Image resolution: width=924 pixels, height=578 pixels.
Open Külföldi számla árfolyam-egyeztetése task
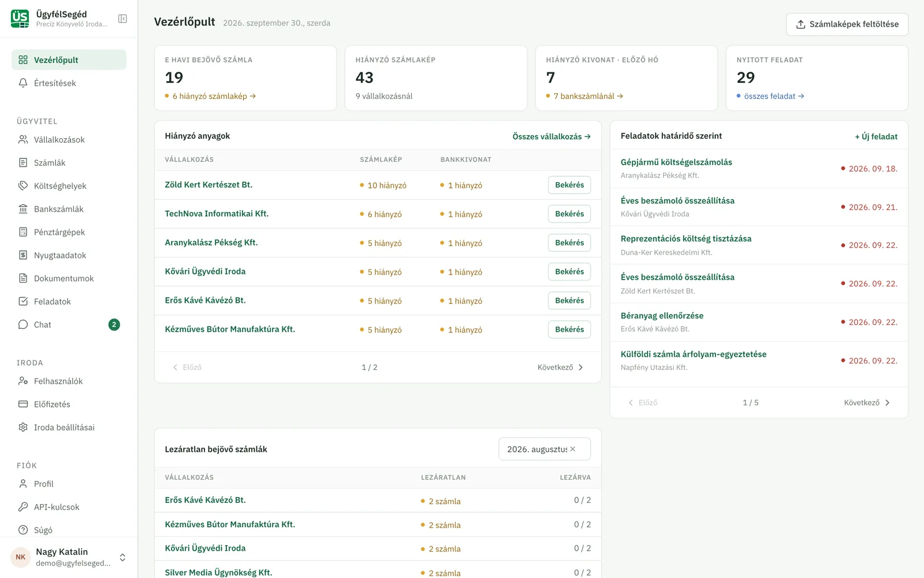(694, 354)
